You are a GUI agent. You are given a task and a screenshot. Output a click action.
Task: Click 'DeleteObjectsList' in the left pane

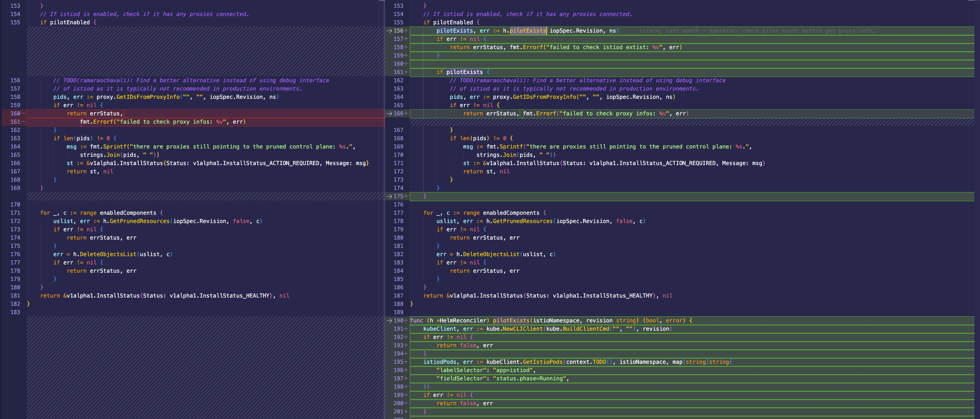tap(108, 254)
